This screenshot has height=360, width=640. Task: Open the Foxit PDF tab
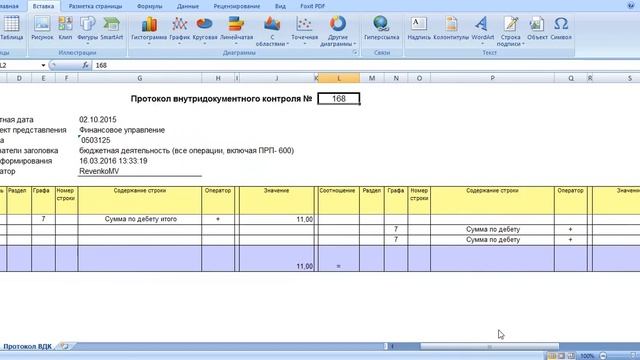(312, 6)
